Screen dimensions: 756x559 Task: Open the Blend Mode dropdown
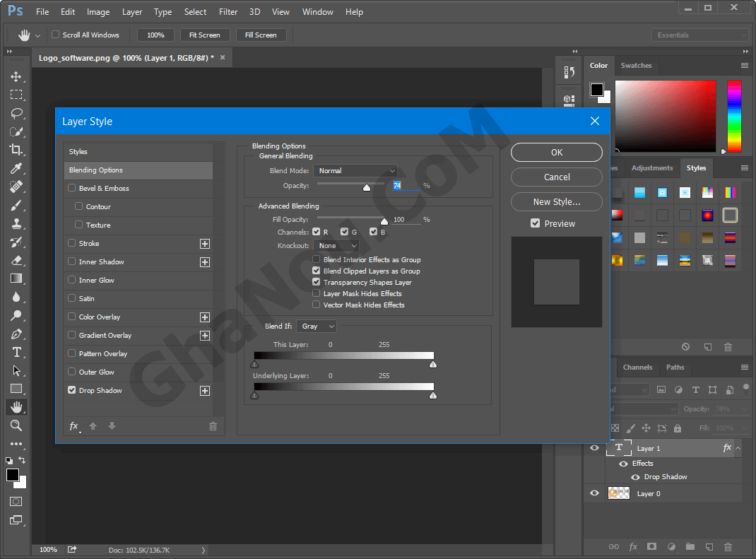click(356, 171)
